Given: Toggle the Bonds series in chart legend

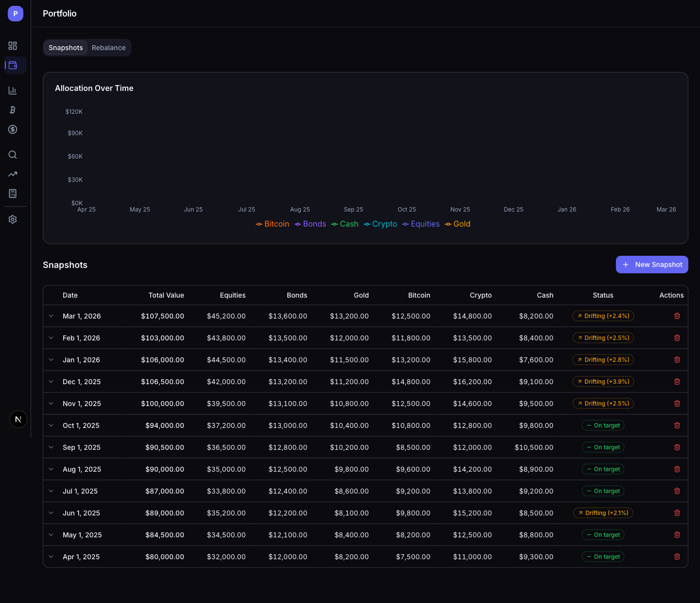Looking at the screenshot, I should point(310,224).
